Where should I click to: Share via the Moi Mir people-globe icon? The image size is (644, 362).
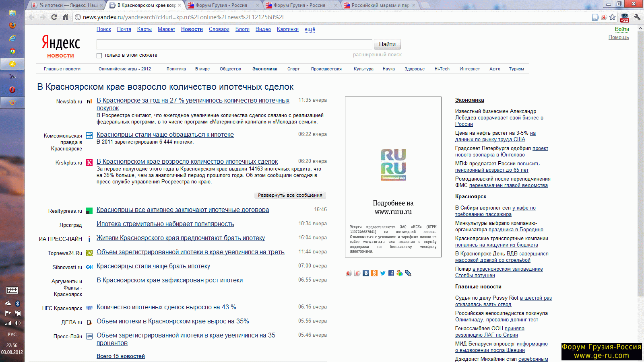pyautogui.click(x=399, y=273)
